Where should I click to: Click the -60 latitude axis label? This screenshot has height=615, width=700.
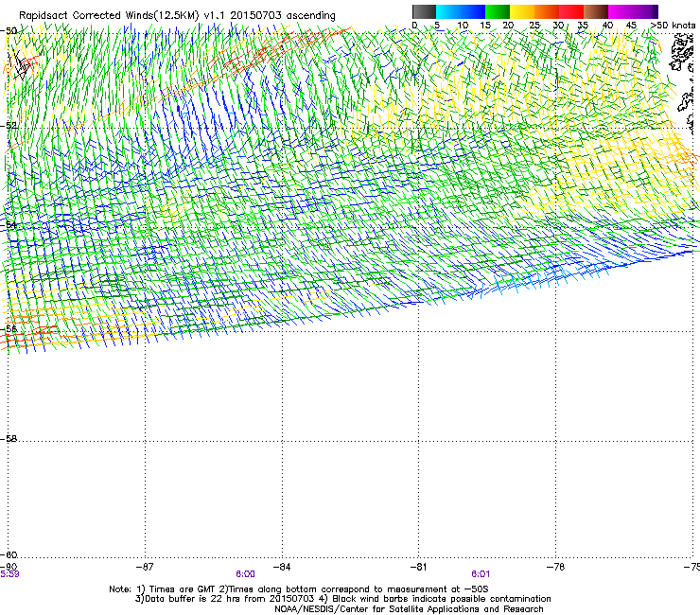(9, 554)
